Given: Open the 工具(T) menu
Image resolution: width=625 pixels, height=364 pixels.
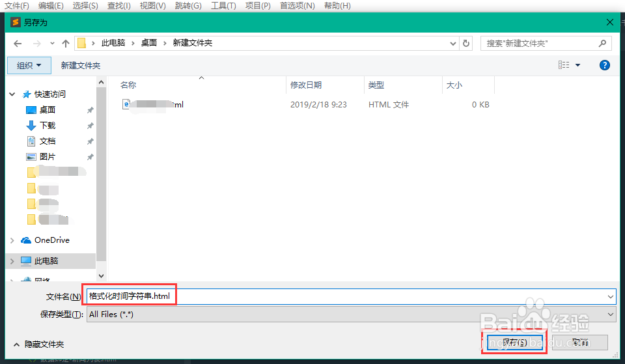Looking at the screenshot, I should [x=223, y=6].
